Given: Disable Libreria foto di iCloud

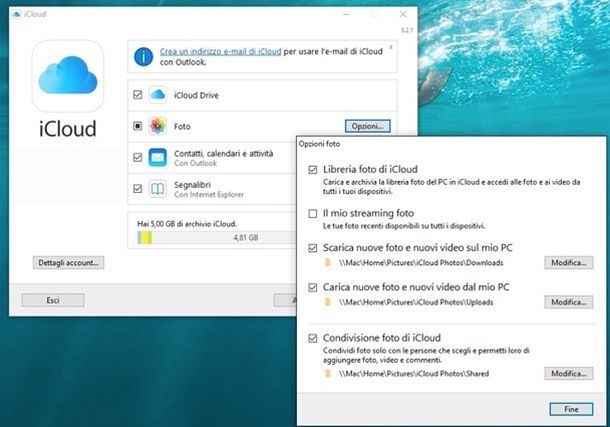Looking at the screenshot, I should tap(313, 170).
